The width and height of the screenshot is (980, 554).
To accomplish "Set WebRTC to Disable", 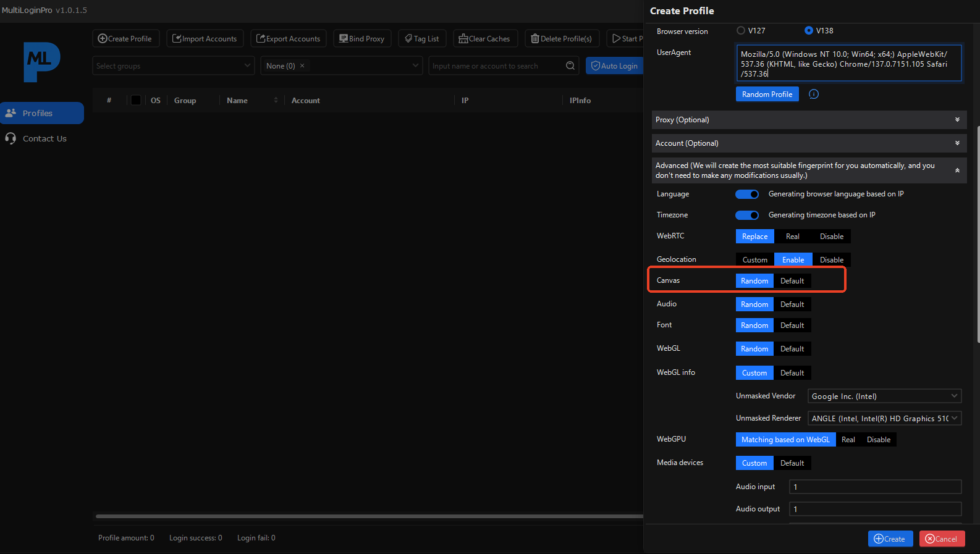I will click(x=832, y=236).
